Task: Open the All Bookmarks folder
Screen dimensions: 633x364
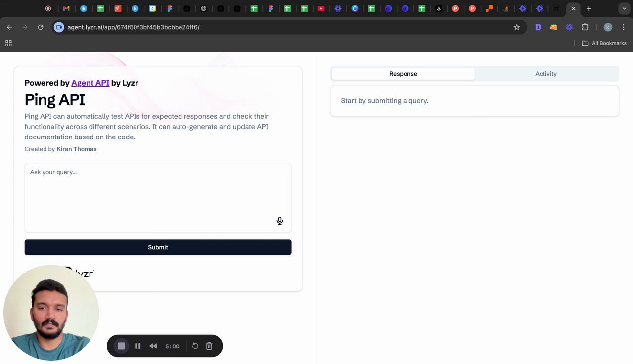Action: pyautogui.click(x=604, y=43)
